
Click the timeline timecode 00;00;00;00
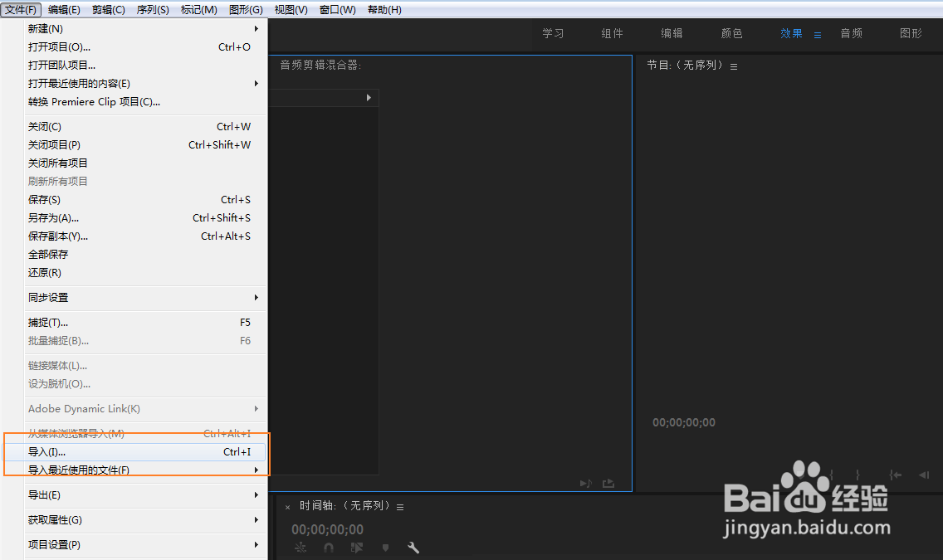[x=328, y=529]
